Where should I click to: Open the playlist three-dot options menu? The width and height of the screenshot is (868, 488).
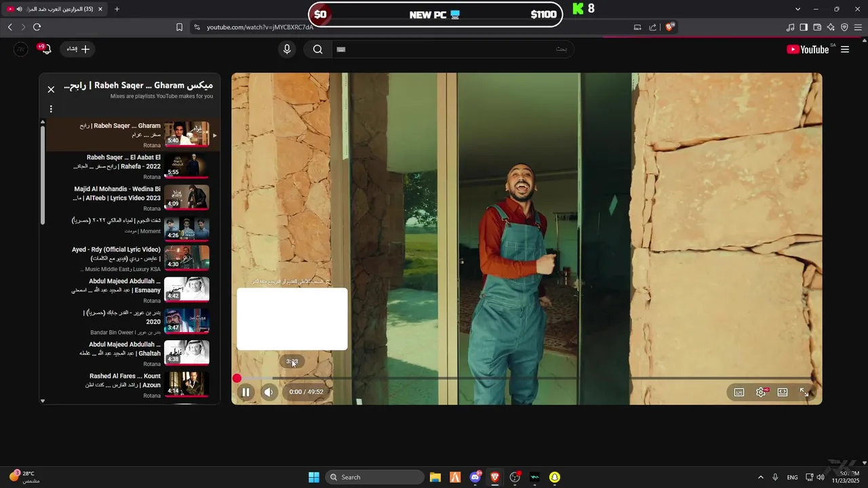[x=51, y=108]
